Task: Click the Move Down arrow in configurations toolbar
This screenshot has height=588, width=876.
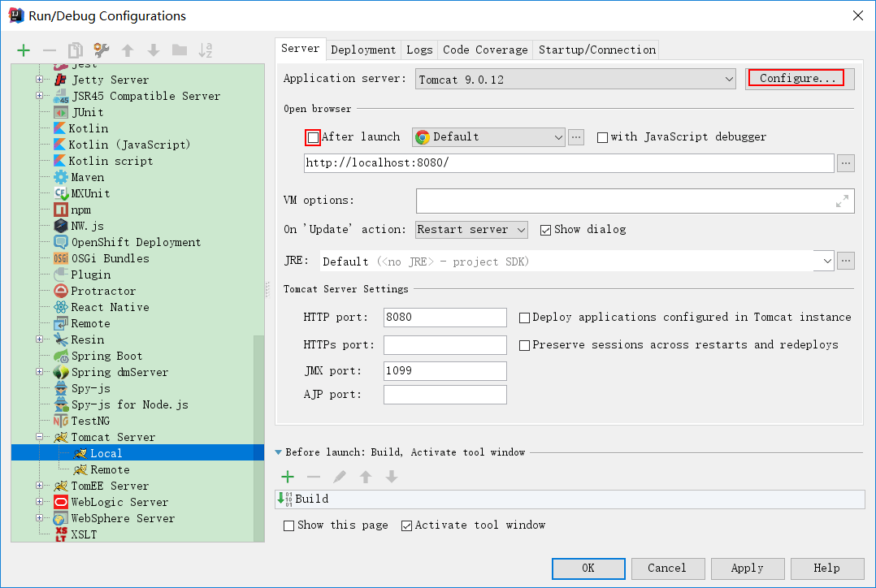Action: click(x=154, y=51)
